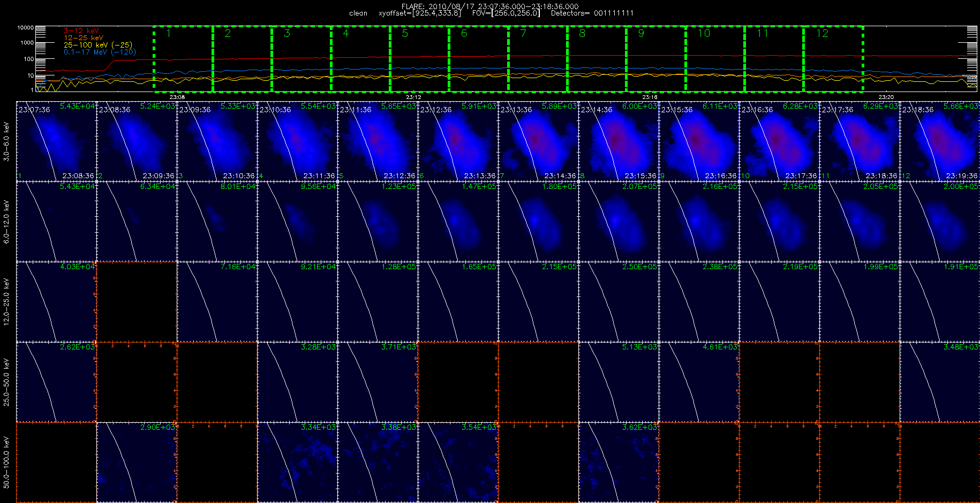This screenshot has height=503, width=980.
Task: Click the 12-25 keV legend entry
Action: [x=84, y=38]
